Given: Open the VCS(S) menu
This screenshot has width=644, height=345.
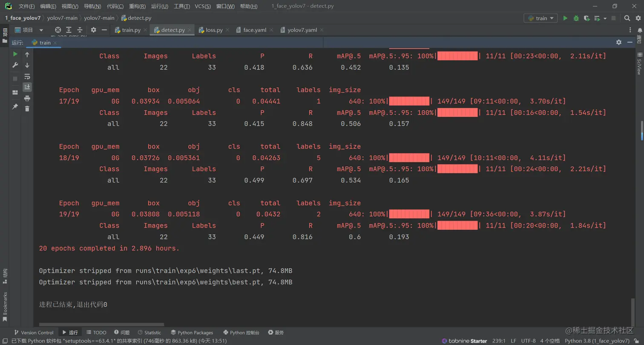Looking at the screenshot, I should coord(203,6).
